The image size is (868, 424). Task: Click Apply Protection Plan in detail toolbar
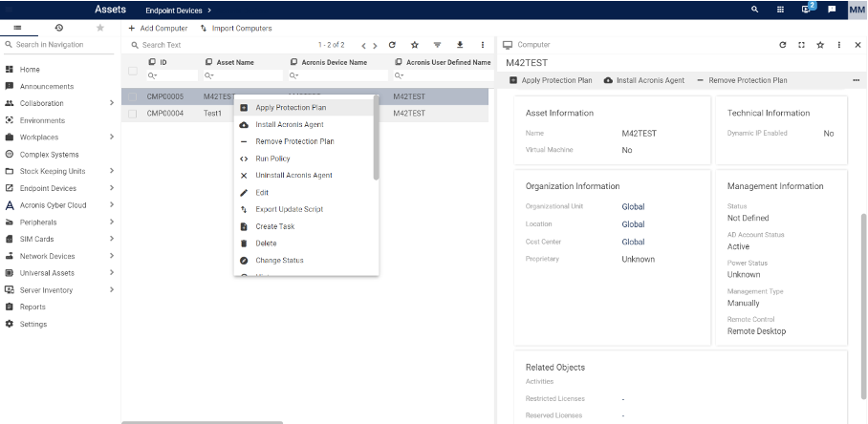pyautogui.click(x=551, y=81)
